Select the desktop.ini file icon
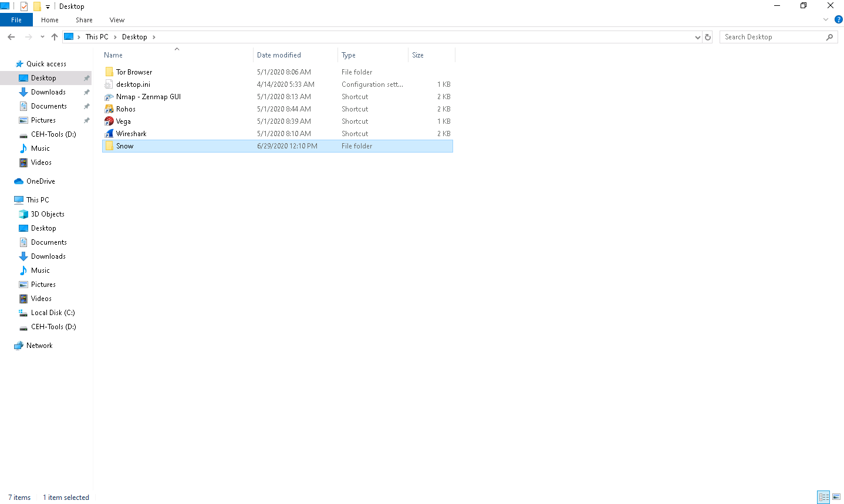This screenshot has height=504, width=844. [x=109, y=84]
